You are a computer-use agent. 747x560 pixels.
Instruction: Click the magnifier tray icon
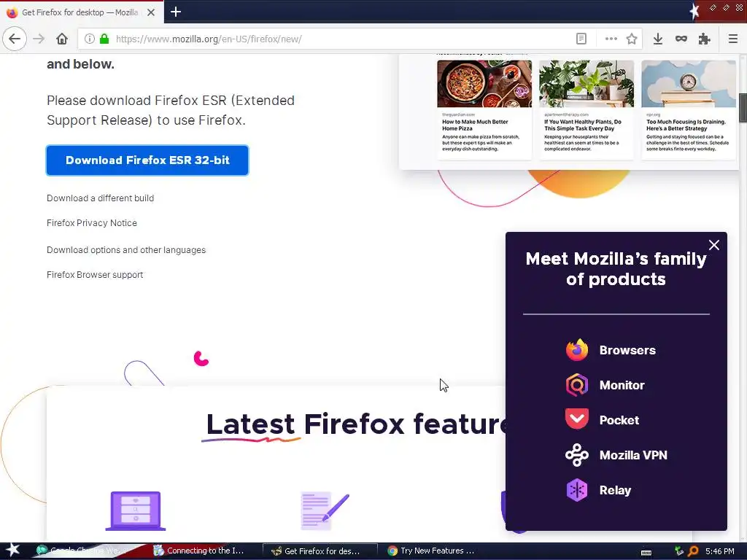(x=694, y=551)
